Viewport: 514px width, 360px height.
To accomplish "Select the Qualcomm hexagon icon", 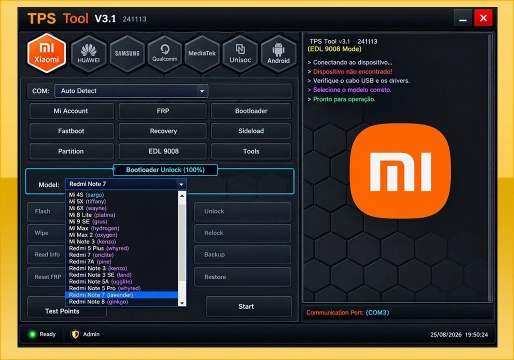I will [165, 54].
